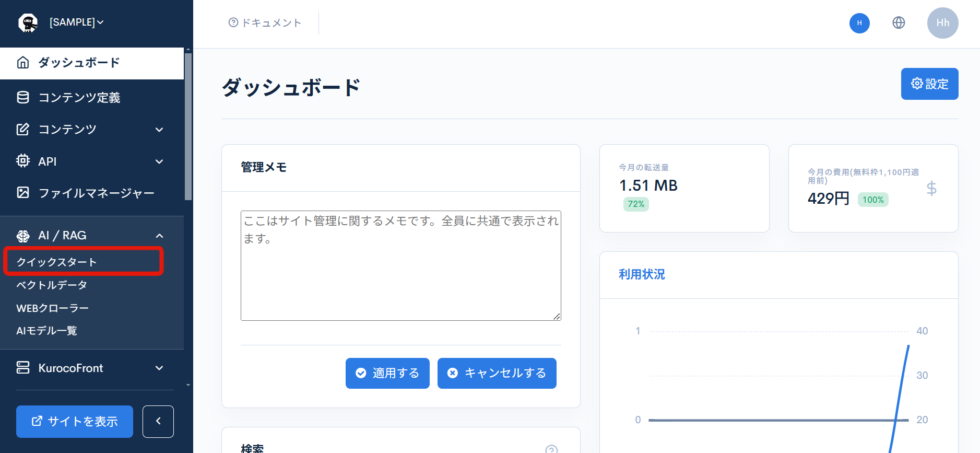Click the server icon beside KurocoFront

23,367
